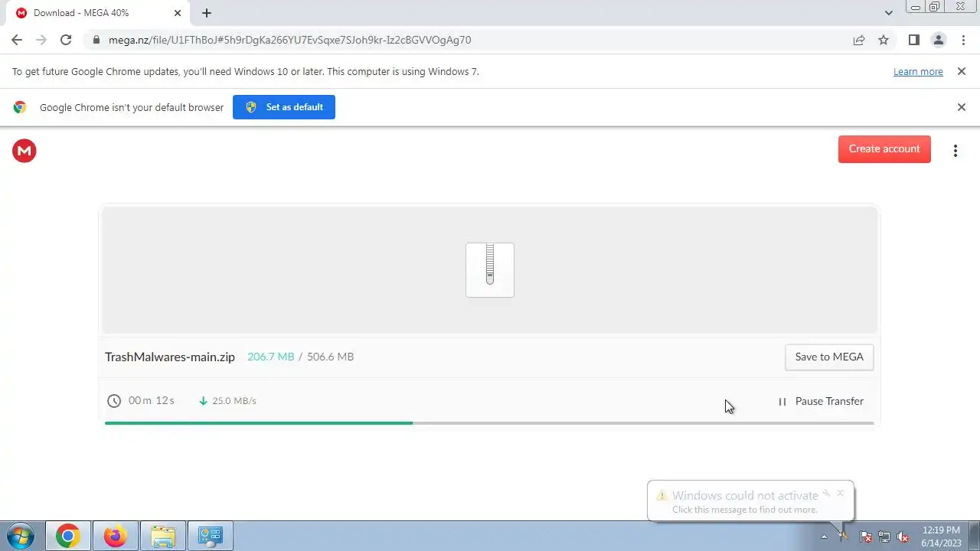The height and width of the screenshot is (551, 980).
Task: Click the taskbar clock 12:19 PM
Action: click(941, 530)
